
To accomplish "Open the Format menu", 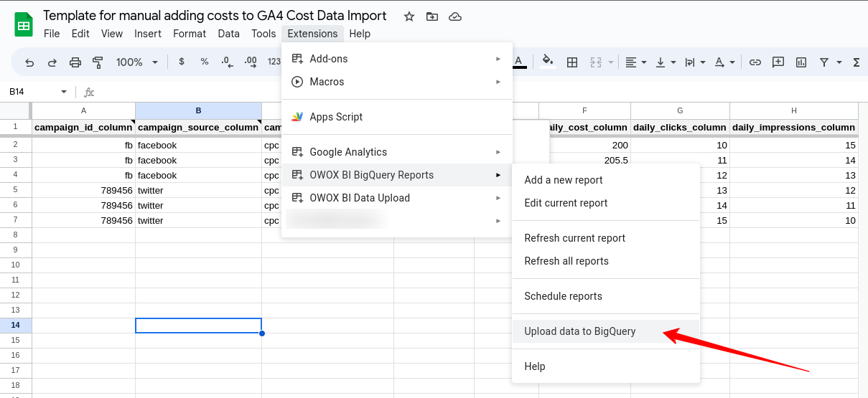I will [190, 34].
